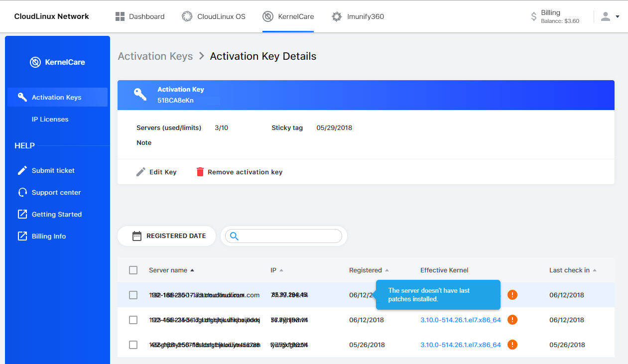Click the Imunify360 gear icon
This screenshot has width=628, height=364.
tap(337, 16)
